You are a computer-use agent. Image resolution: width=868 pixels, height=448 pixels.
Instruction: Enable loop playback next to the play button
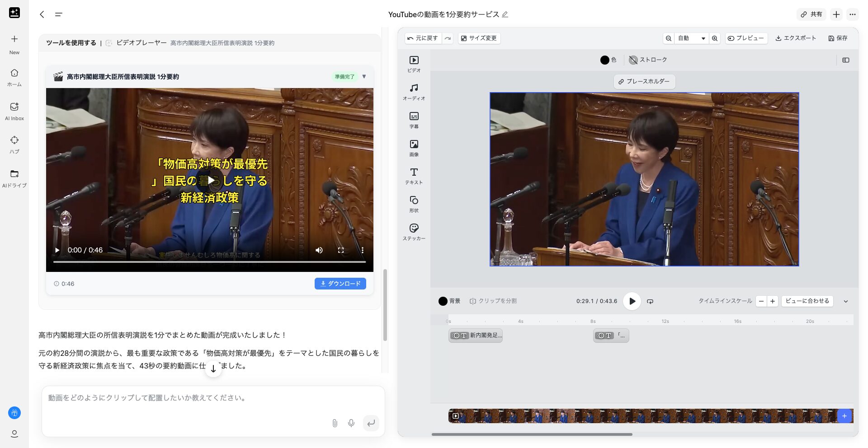coord(650,301)
